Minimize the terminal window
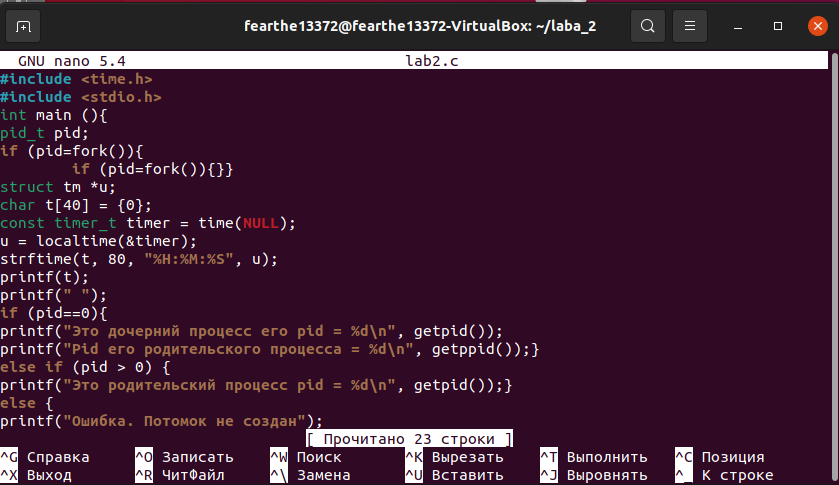Image resolution: width=839 pixels, height=485 pixels. pos(738,26)
